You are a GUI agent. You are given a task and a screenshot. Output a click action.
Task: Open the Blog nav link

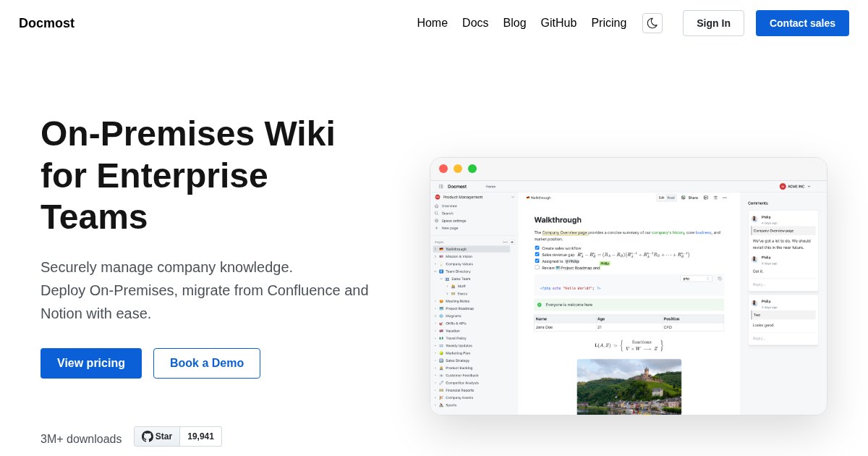click(x=514, y=23)
